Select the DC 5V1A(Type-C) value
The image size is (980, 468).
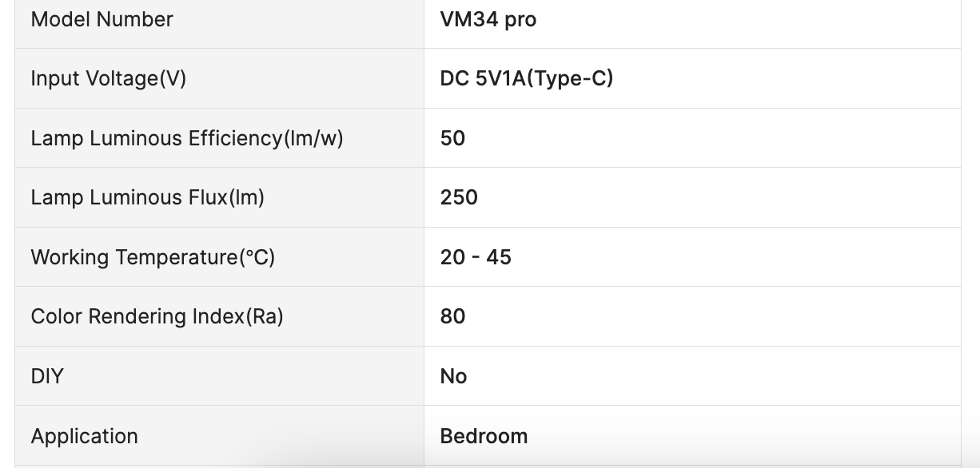click(x=526, y=78)
